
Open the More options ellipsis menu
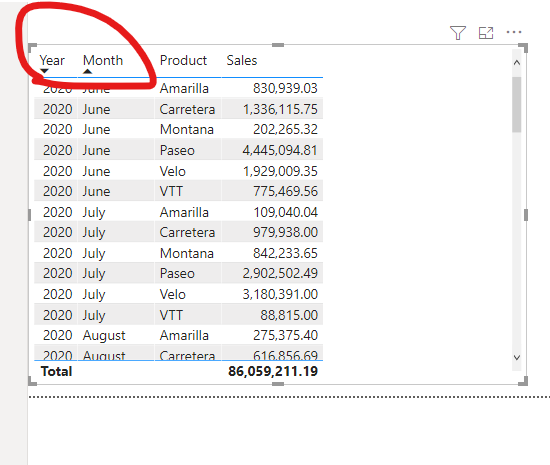click(x=514, y=32)
